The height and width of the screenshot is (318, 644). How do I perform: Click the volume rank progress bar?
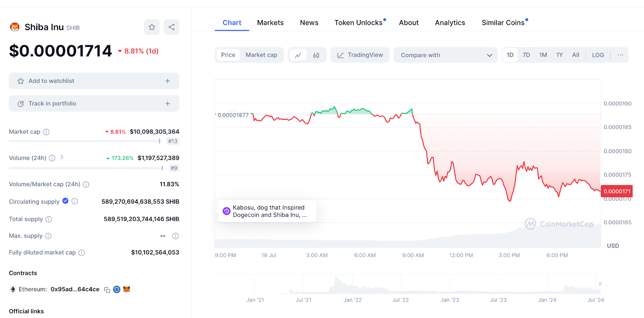pos(86,168)
